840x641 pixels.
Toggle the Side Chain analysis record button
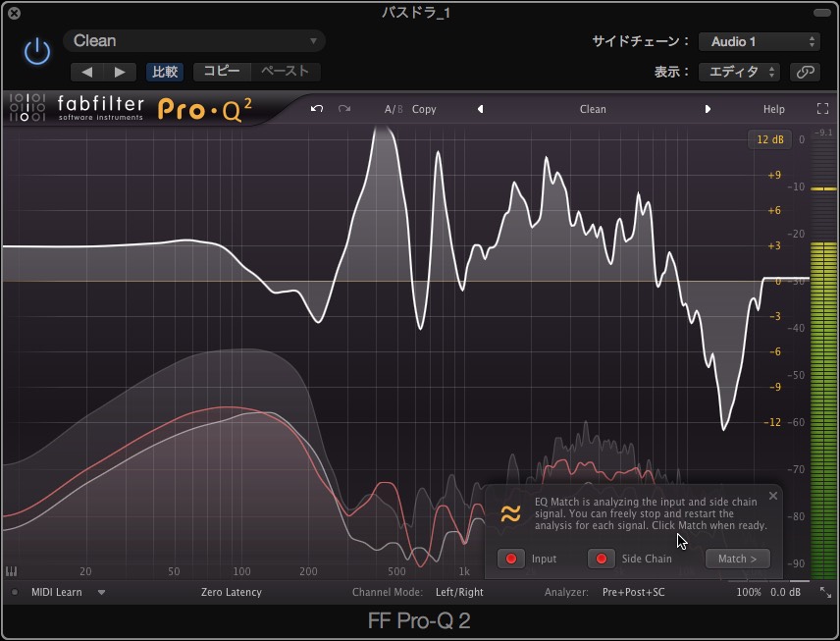point(602,559)
